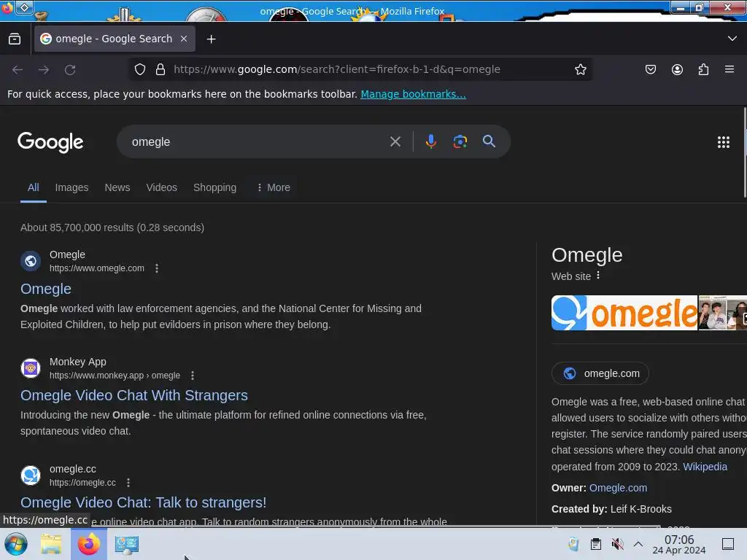Select the Firefox taskbar icon
Image resolution: width=747 pixels, height=560 pixels.
point(88,544)
